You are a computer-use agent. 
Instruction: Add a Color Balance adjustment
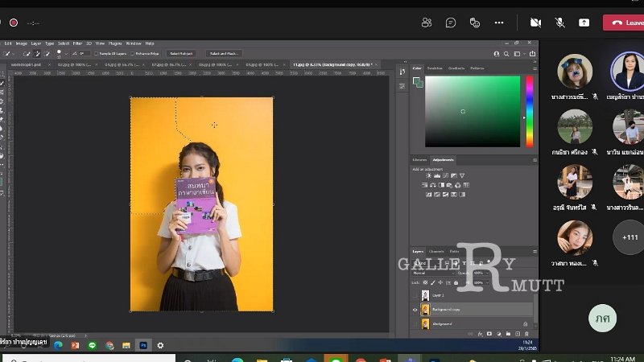tap(433, 185)
